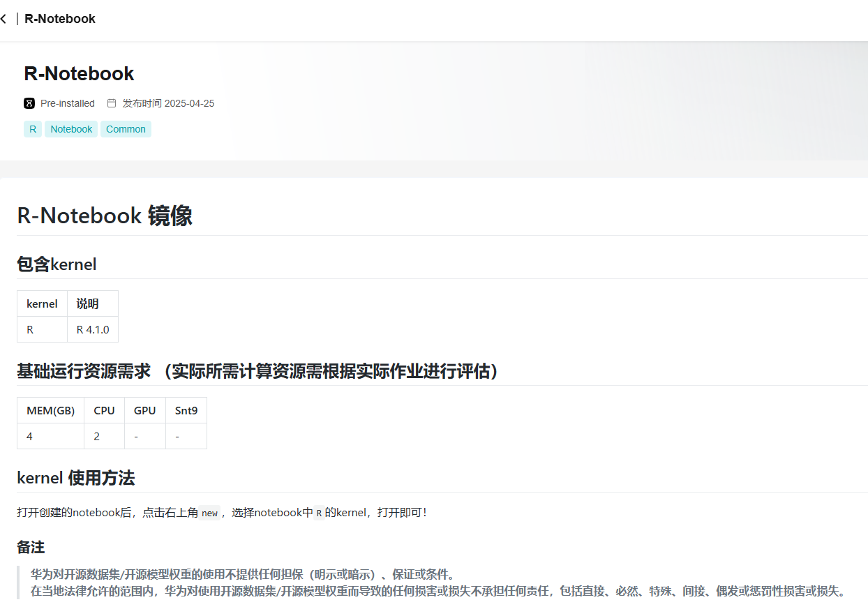The width and height of the screenshot is (868, 616).
Task: Click the bold R-Notebook page title
Action: click(79, 74)
